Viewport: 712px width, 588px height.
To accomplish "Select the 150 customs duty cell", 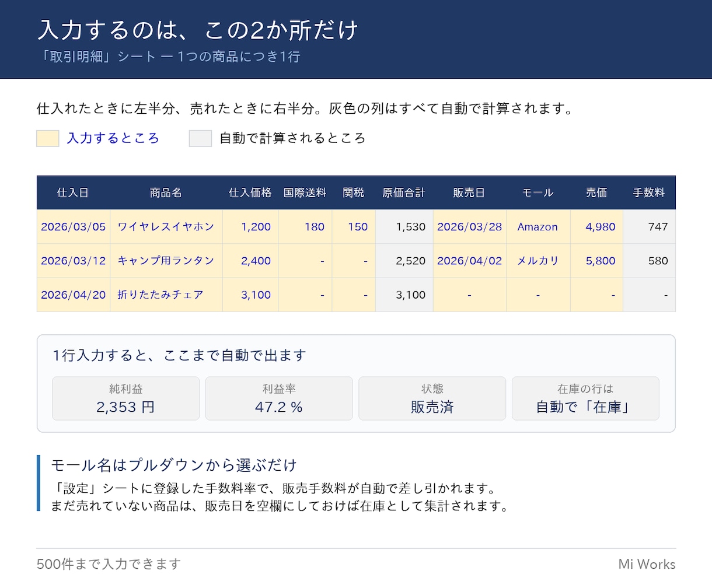I will (354, 227).
